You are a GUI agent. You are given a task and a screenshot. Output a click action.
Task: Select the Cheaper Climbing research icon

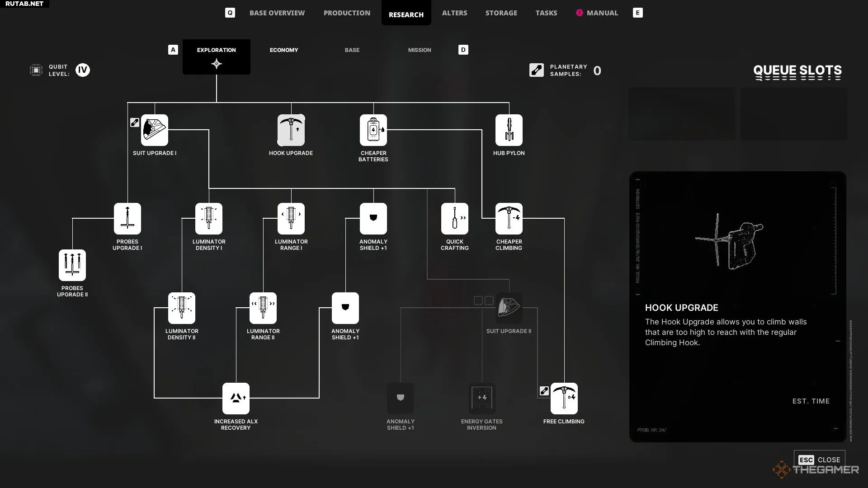[509, 219]
